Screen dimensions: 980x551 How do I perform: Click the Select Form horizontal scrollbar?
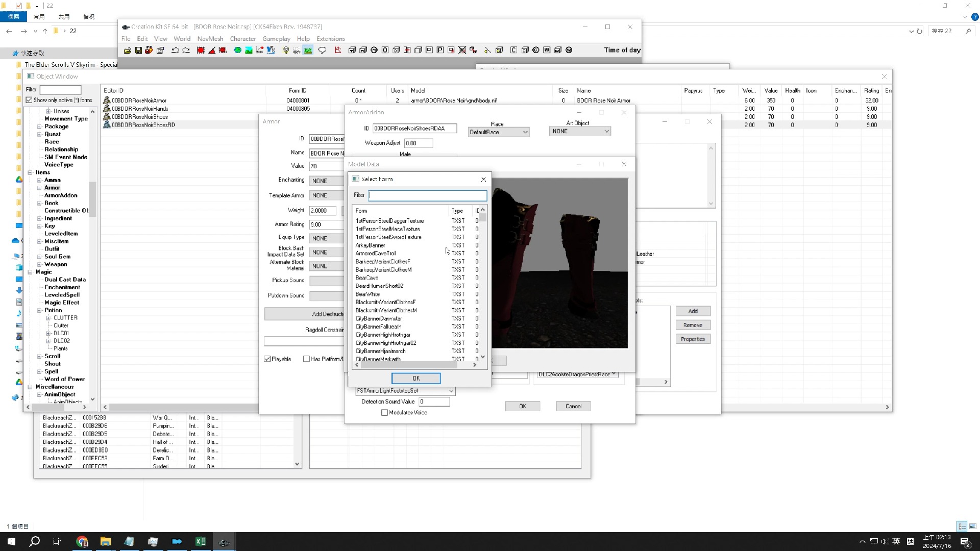(408, 365)
